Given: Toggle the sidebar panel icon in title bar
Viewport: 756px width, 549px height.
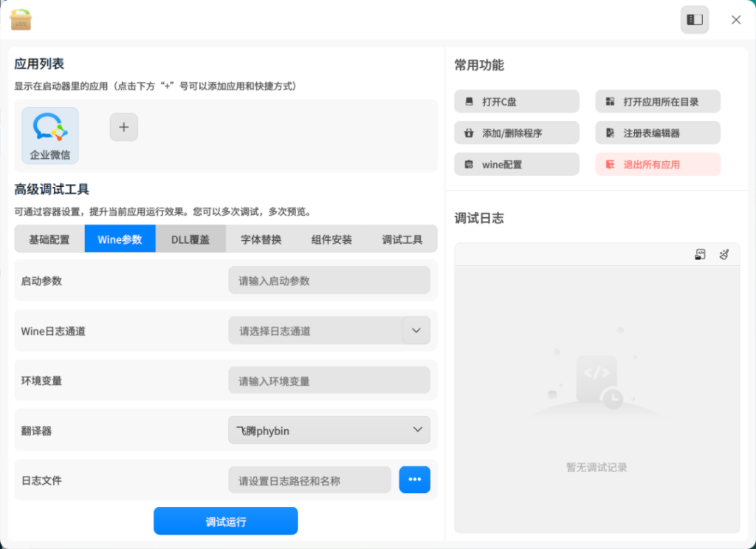Looking at the screenshot, I should (694, 20).
